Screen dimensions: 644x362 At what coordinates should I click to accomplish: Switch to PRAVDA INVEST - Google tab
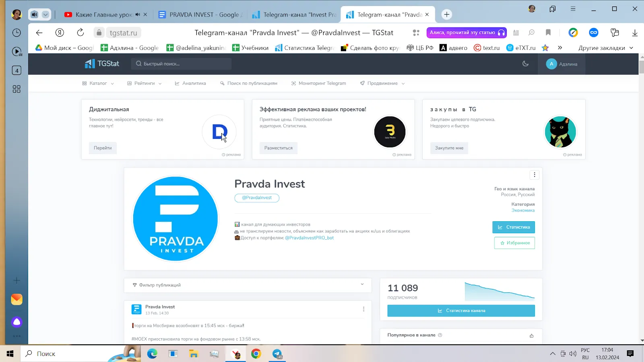(x=200, y=14)
